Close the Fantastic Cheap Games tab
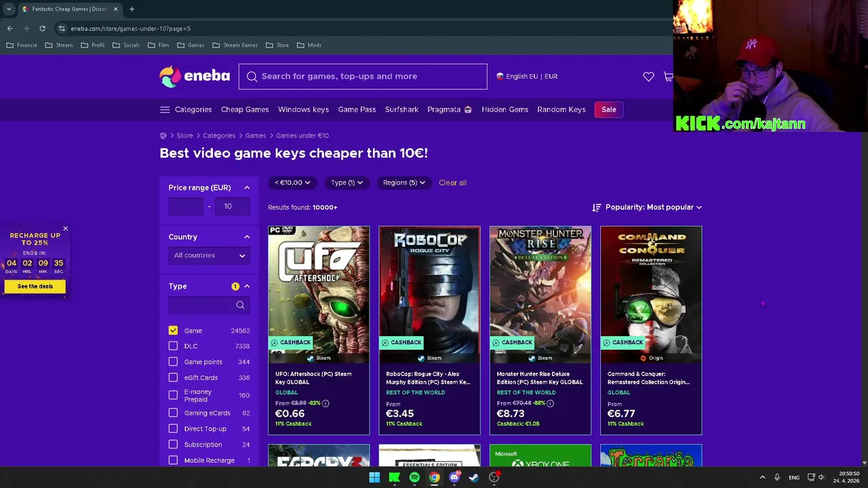Screen dimensions: 868x488 coord(115,9)
